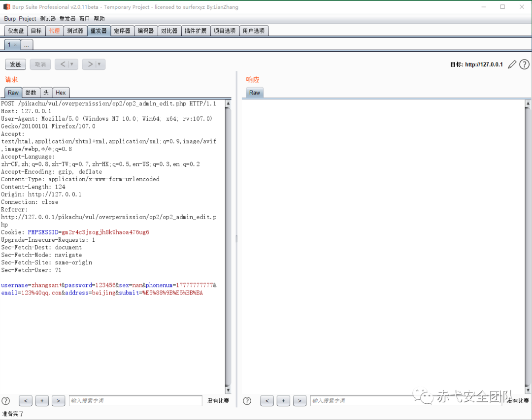Open the 测试器 menu in the menu bar
This screenshot has height=420, width=532.
pos(47,19)
